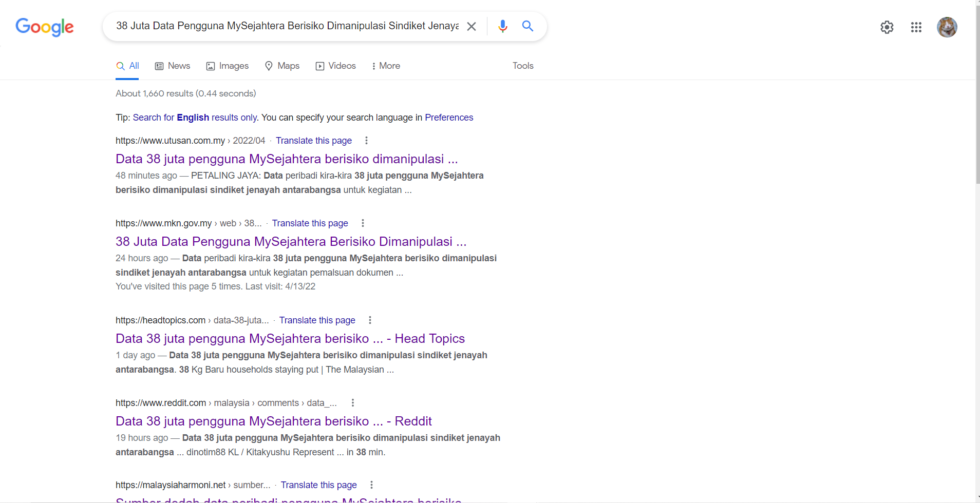Click the magnifier search button

pos(527,26)
